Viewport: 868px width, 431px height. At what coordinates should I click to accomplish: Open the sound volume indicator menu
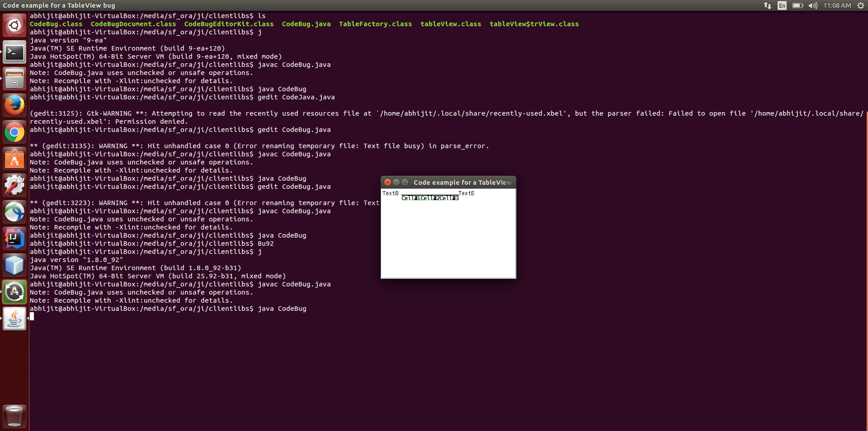813,5
